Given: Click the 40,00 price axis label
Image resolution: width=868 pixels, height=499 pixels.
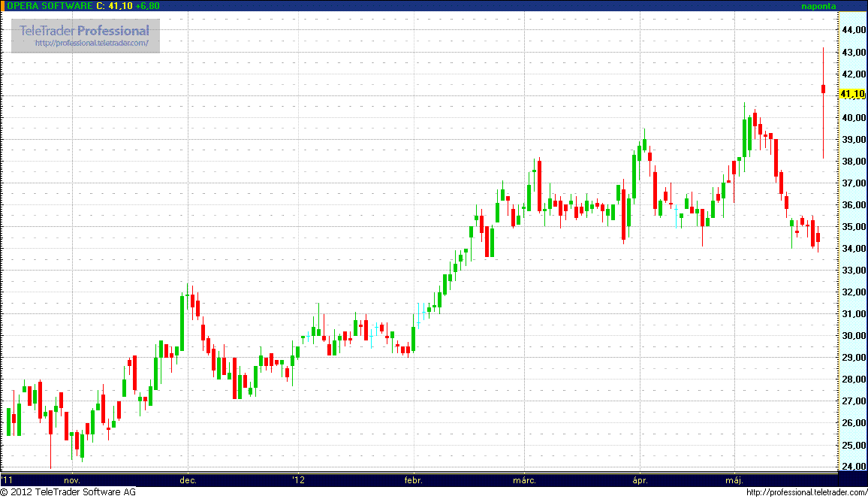Looking at the screenshot, I should pos(854,117).
